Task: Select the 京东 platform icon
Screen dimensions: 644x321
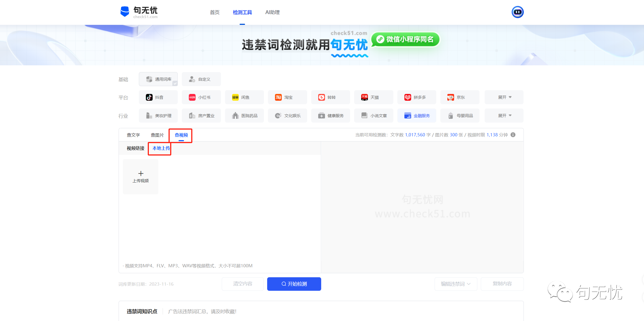Action: pyautogui.click(x=451, y=97)
